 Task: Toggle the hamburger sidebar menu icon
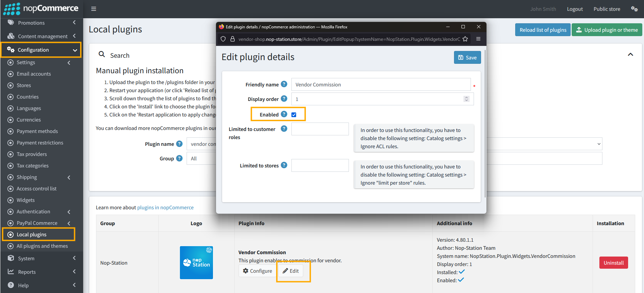coord(94,9)
